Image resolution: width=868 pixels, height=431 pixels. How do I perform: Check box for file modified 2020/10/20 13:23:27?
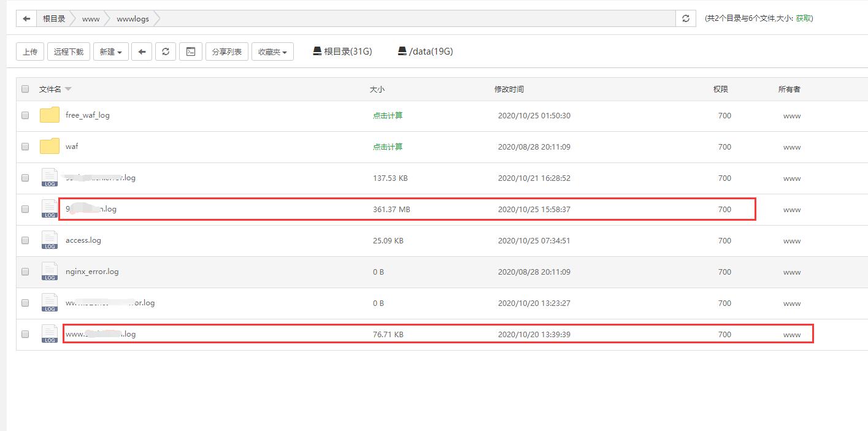[x=25, y=303]
